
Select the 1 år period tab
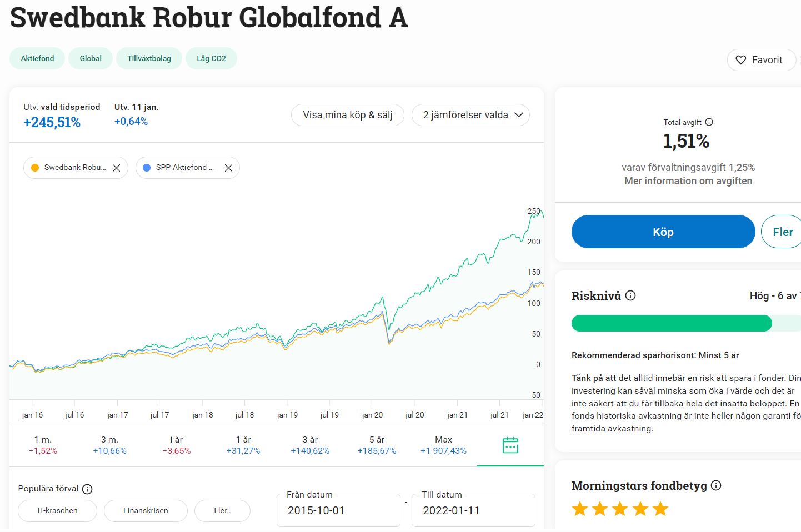tap(243, 445)
